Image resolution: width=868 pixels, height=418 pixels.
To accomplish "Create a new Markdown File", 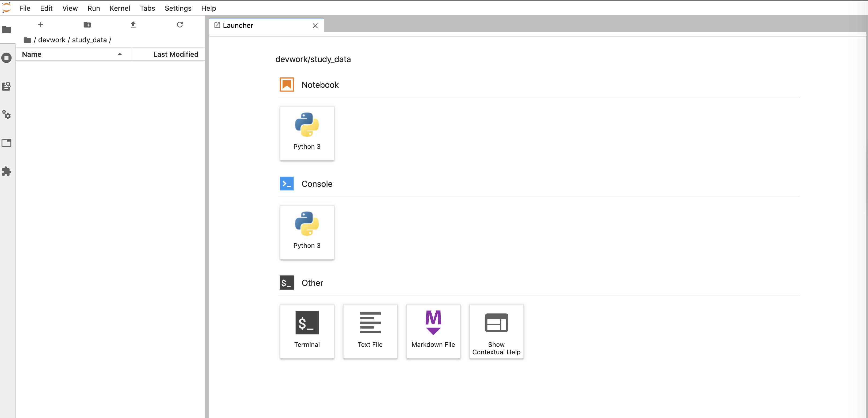I will coord(433,331).
